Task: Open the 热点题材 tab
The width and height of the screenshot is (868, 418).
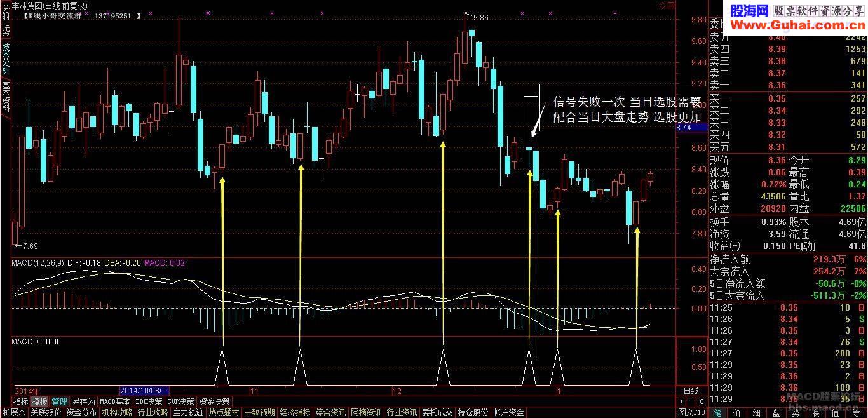Action: click(x=224, y=412)
